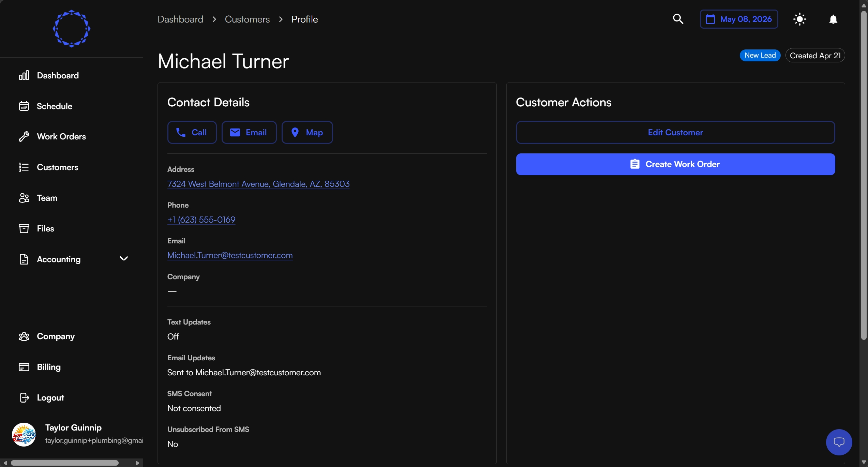
Task: Click the Files archive box icon
Action: tap(24, 228)
